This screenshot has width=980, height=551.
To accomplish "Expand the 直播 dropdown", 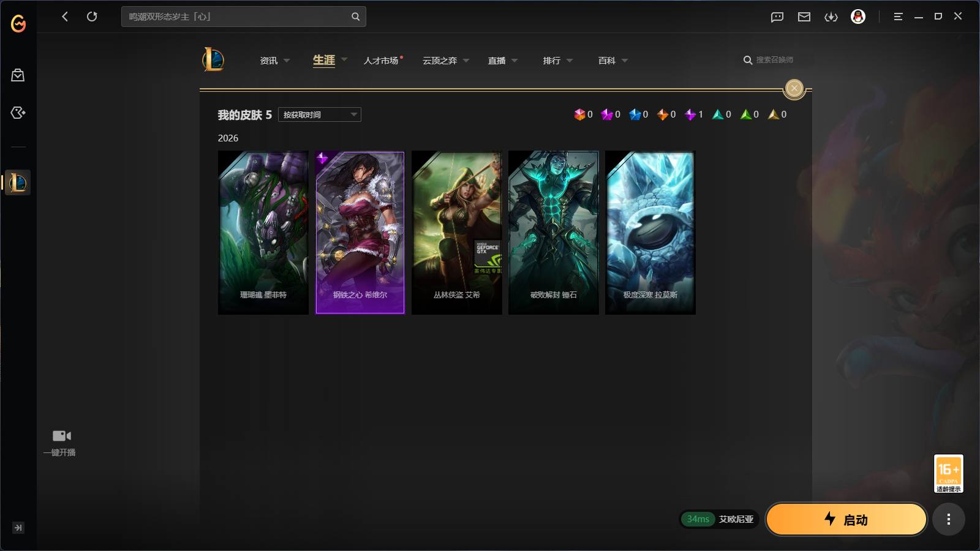I will [x=514, y=61].
